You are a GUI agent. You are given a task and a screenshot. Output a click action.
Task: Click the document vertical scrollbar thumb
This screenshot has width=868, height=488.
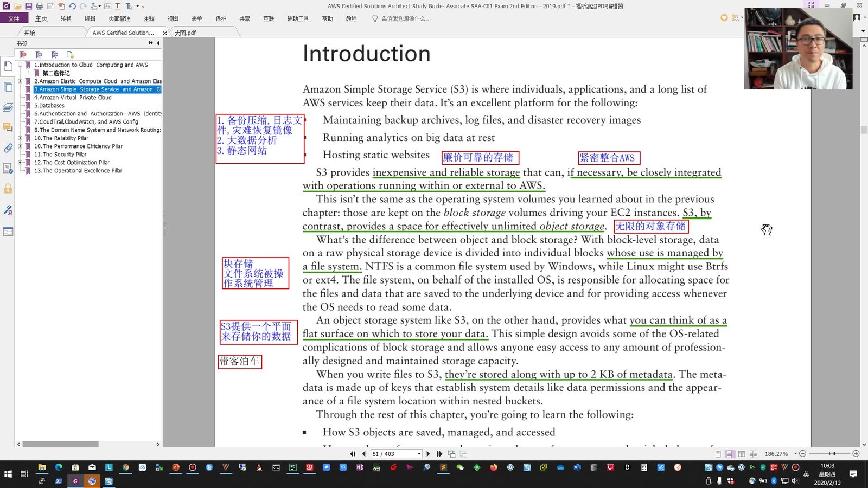864,130
